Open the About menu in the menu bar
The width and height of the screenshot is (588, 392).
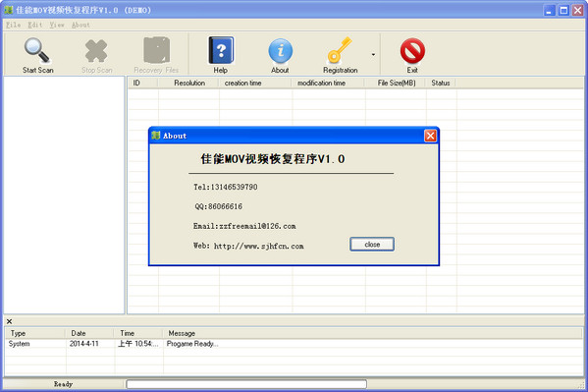(x=80, y=25)
